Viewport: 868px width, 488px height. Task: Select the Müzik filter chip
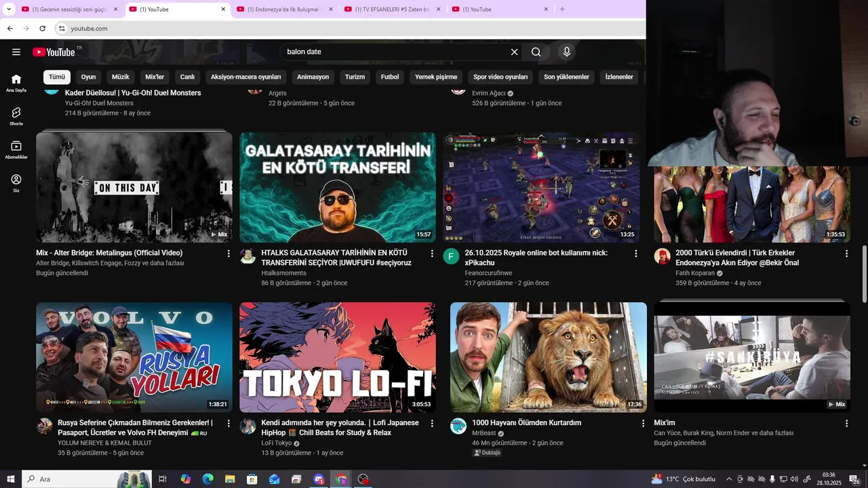click(x=121, y=77)
